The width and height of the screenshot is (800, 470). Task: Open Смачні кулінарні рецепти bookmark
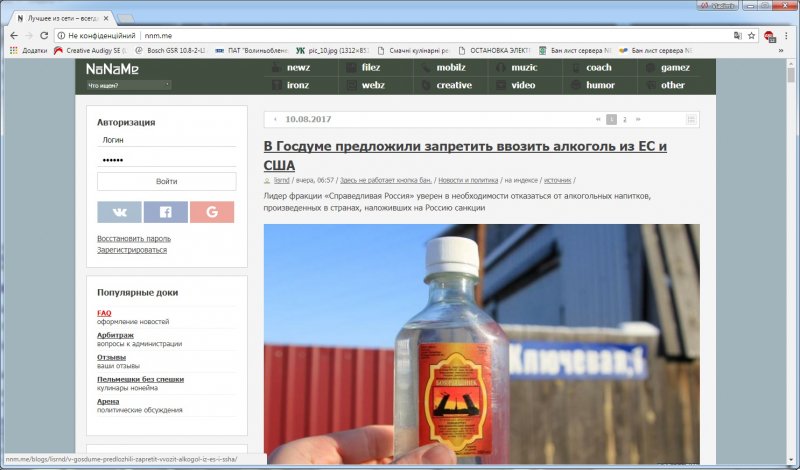[x=413, y=51]
